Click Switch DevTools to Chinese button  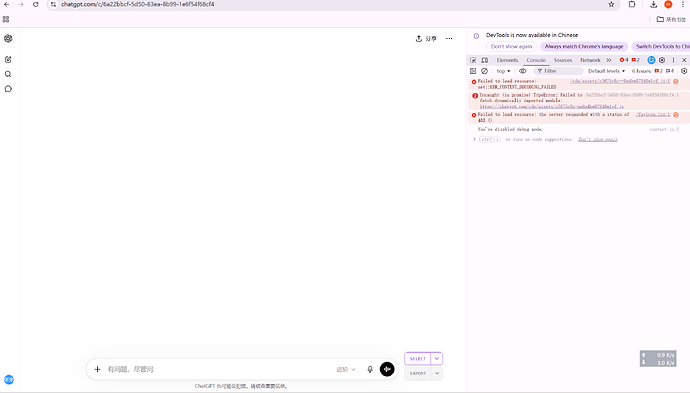[x=661, y=47]
